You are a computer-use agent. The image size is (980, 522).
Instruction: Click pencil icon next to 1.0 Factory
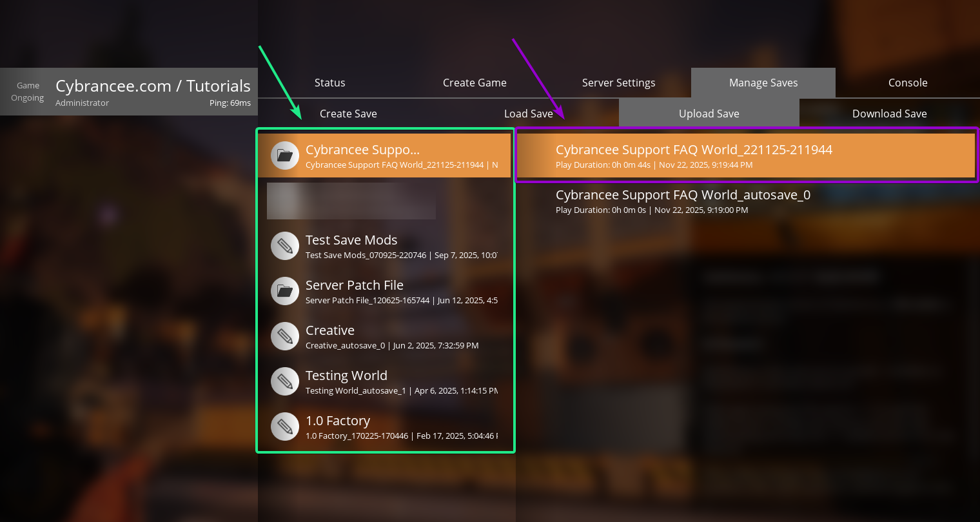click(x=284, y=427)
